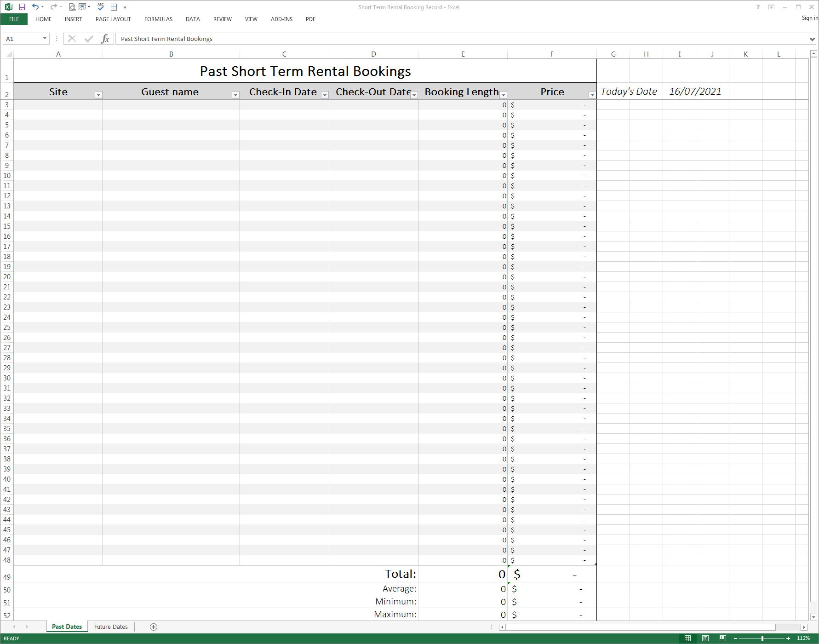Open the Price column filter dropdown

592,95
